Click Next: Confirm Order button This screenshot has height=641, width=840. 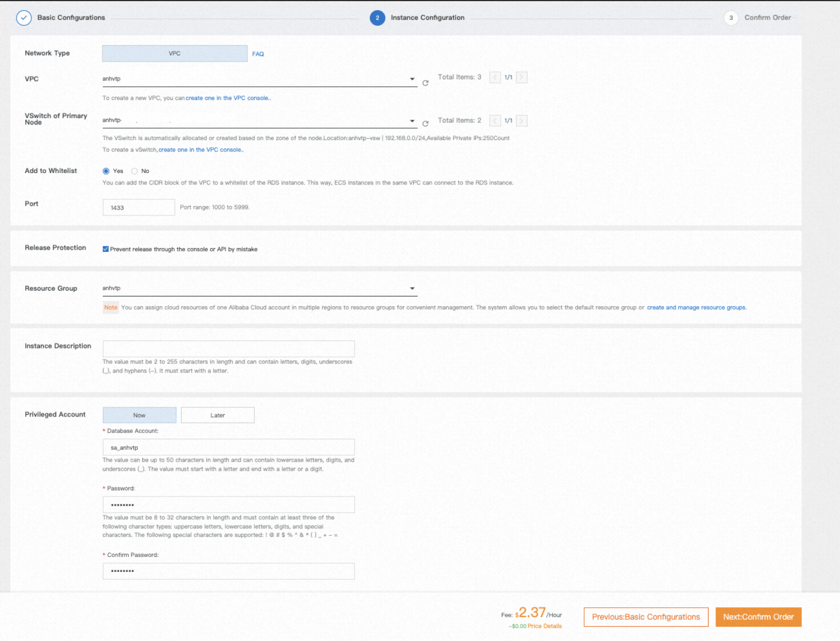pyautogui.click(x=758, y=617)
